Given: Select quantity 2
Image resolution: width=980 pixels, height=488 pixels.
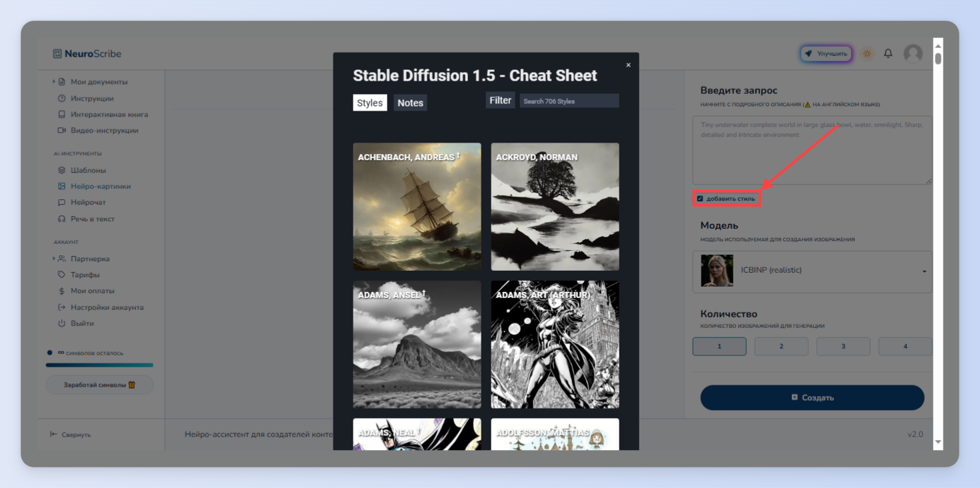Looking at the screenshot, I should [x=781, y=347].
